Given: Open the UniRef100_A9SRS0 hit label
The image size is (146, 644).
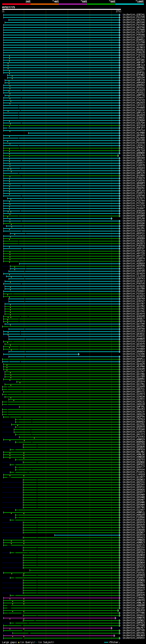Looking at the screenshot, I should pyautogui.click(x=133, y=638).
